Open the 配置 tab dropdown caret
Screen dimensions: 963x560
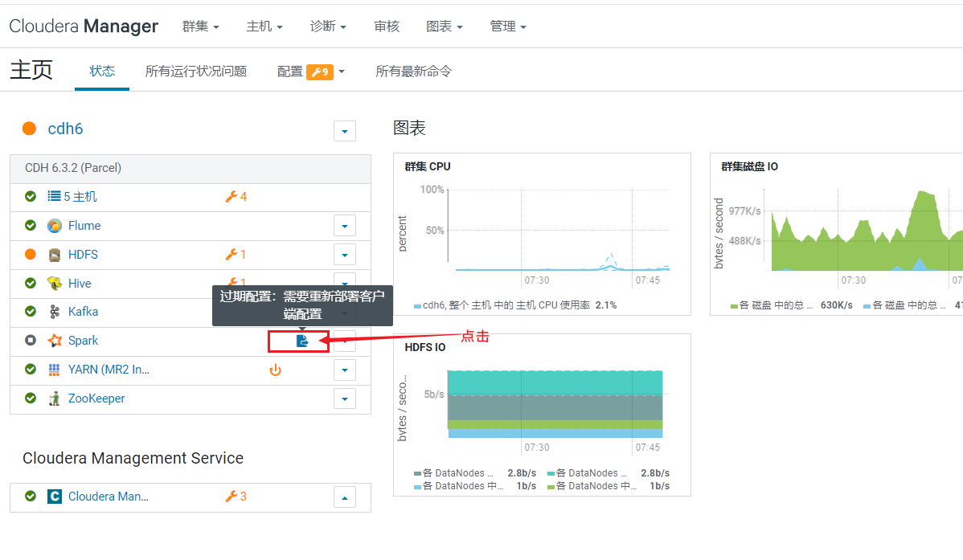tap(342, 72)
